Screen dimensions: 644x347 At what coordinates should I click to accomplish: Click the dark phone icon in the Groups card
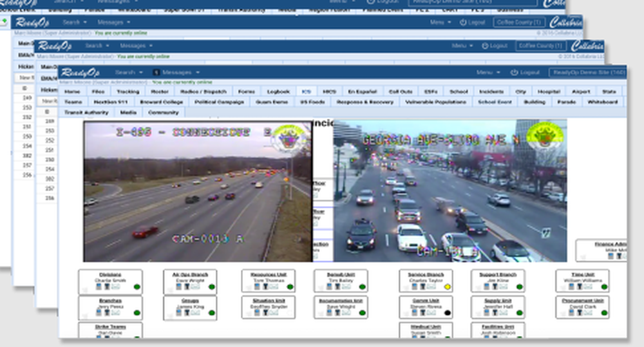(187, 312)
